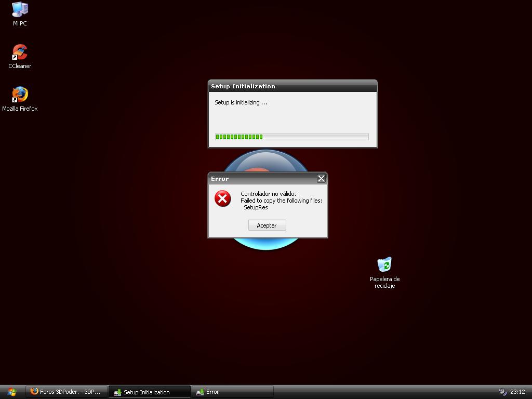Click the 'SetupRes' file name text
Image resolution: width=532 pixels, height=399 pixels.
(256, 207)
